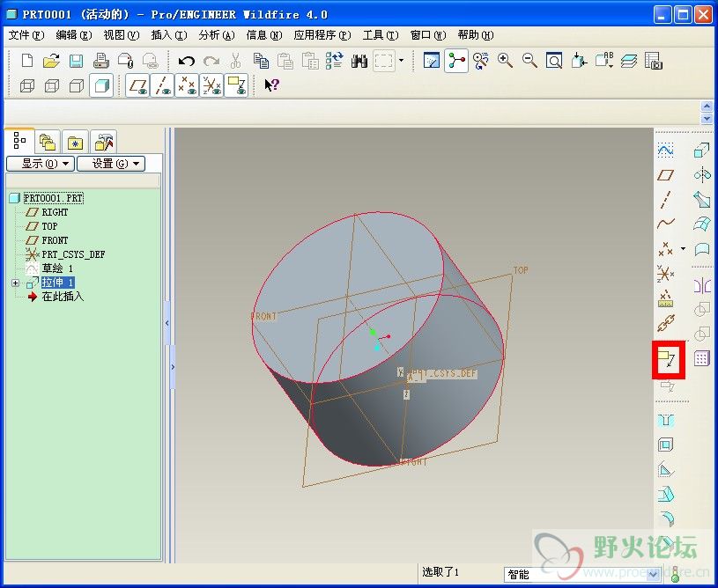
Task: Select the Pattern tool
Action: click(x=701, y=358)
